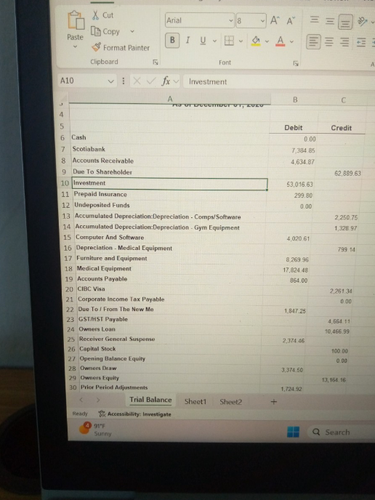Toggle Underline formatting button
Image resolution: width=375 pixels, height=500 pixels.
pos(203,41)
